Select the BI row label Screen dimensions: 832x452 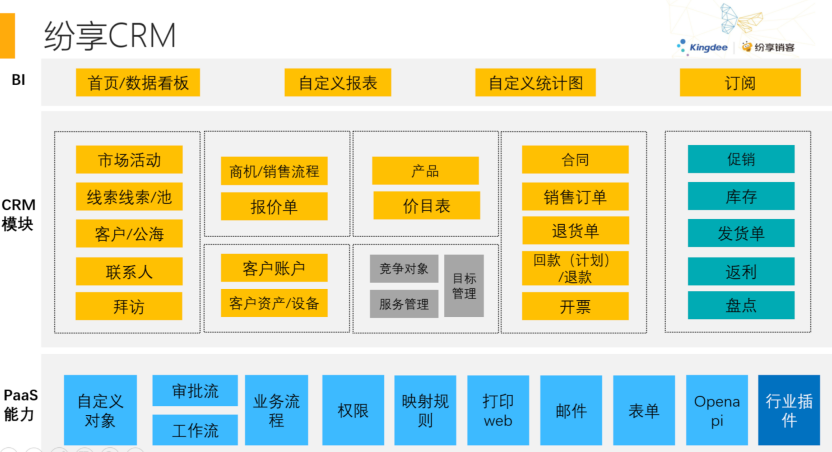pyautogui.click(x=19, y=80)
